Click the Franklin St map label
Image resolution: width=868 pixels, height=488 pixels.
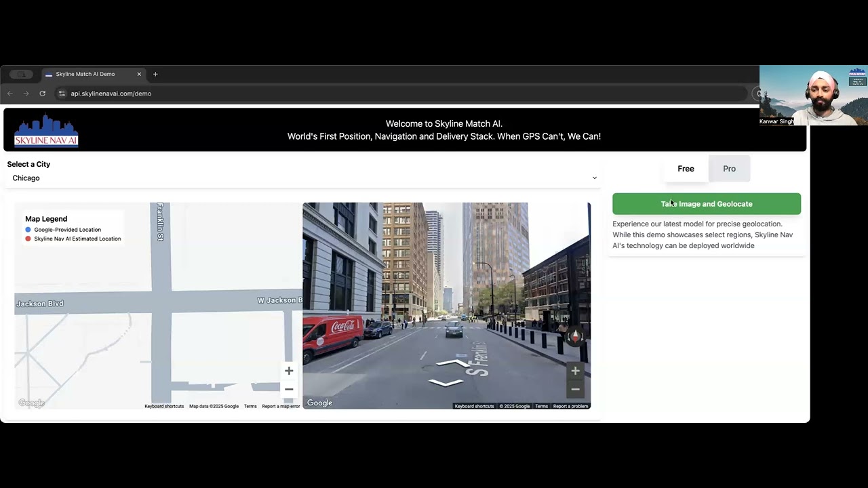click(x=161, y=222)
